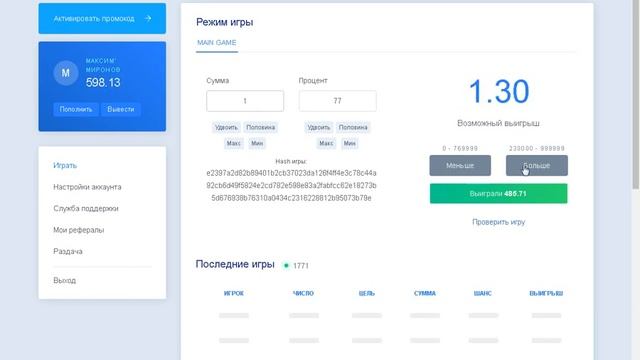Image resolution: width=640 pixels, height=360 pixels.
Task: Click the green online indicator dot
Action: tap(286, 265)
